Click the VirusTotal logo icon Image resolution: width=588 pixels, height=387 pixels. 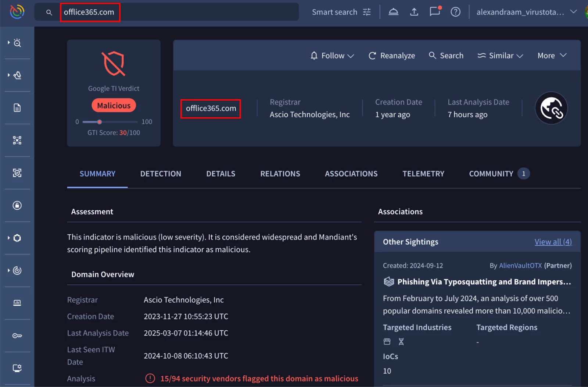(x=17, y=12)
